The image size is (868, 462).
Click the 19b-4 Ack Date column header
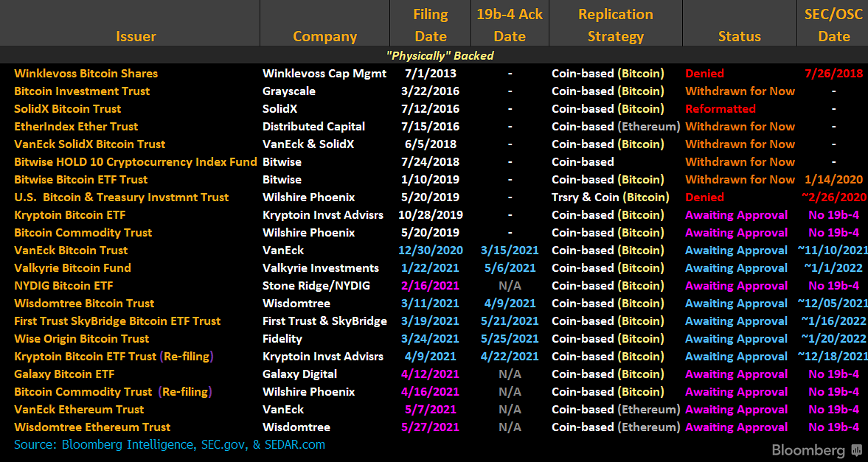coord(510,26)
